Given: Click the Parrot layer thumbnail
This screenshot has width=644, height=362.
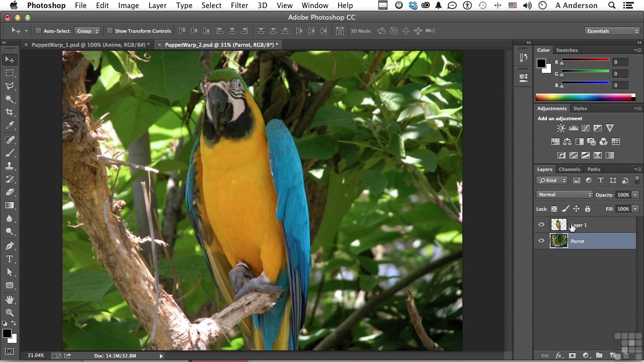Looking at the screenshot, I should click(x=558, y=241).
